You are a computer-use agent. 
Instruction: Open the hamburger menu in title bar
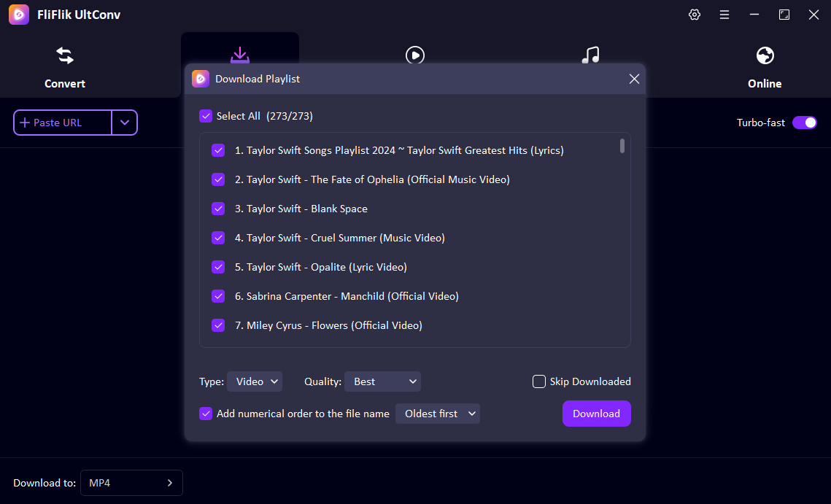(x=724, y=15)
